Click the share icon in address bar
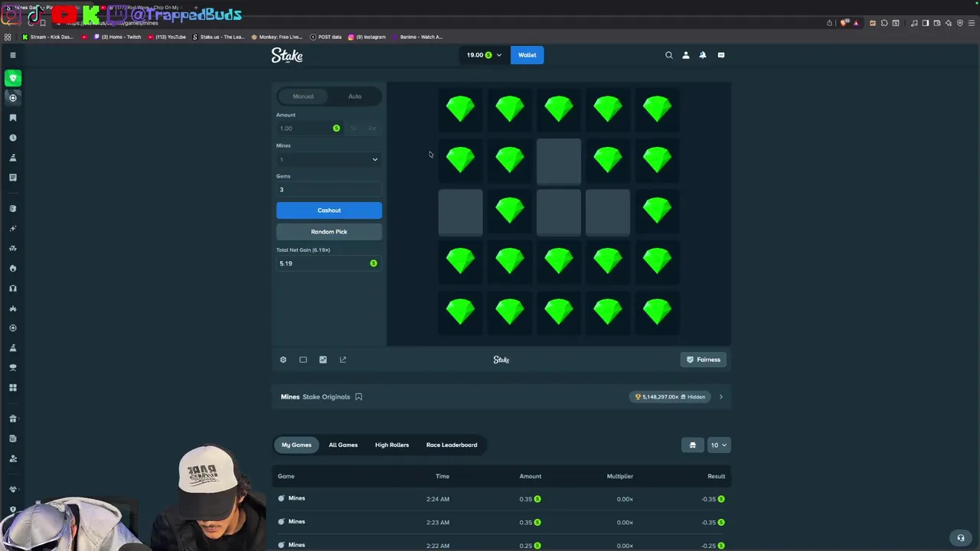This screenshot has height=551, width=980. (829, 23)
